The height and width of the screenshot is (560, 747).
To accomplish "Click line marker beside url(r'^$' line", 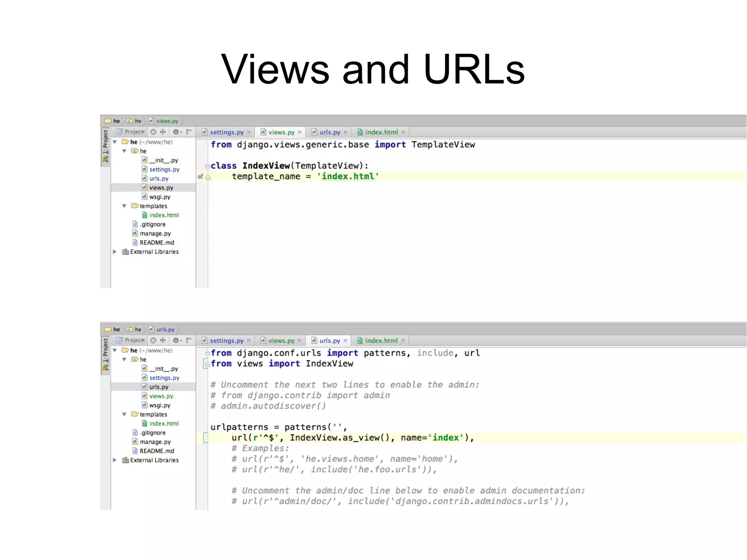I will tap(205, 438).
